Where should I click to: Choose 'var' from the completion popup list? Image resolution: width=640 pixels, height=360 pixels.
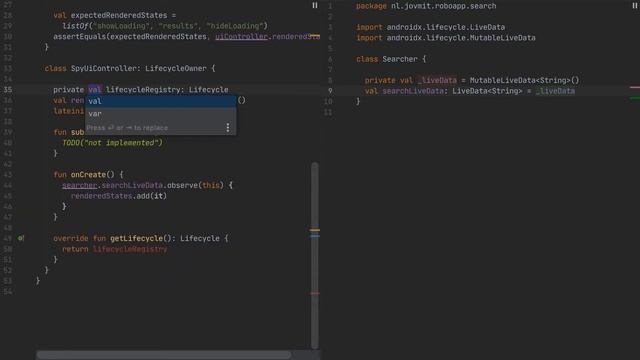(160, 114)
